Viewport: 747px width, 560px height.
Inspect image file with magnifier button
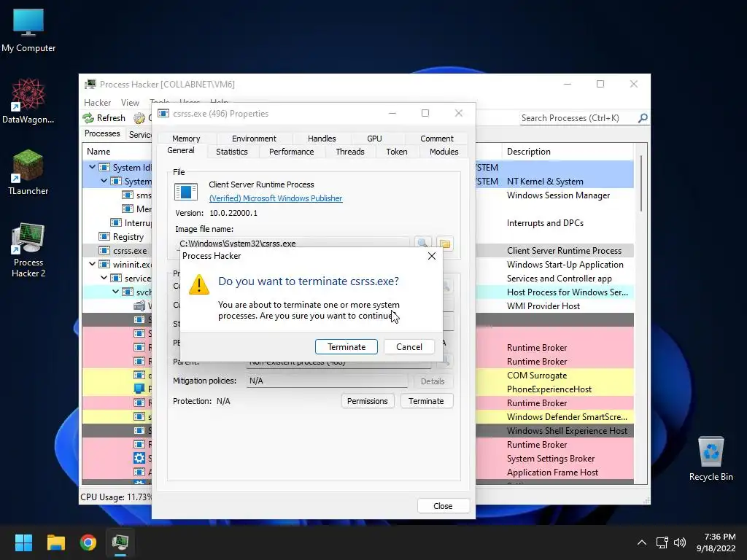tap(422, 244)
